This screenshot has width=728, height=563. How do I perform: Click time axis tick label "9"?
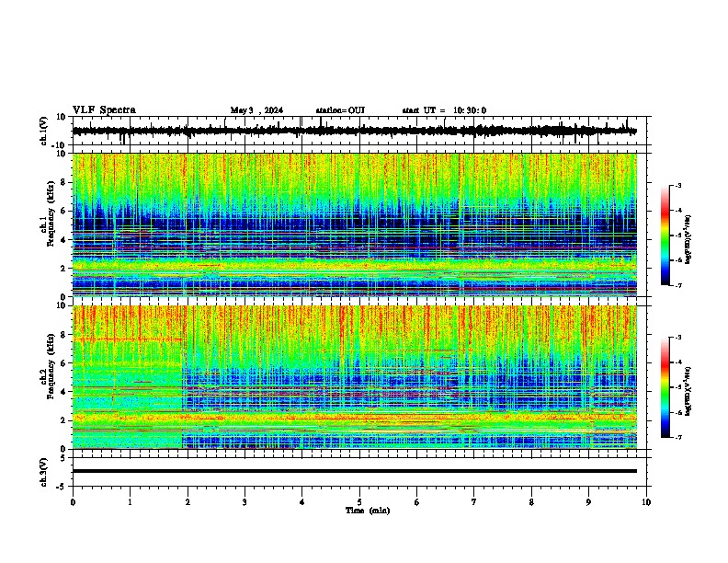(588, 502)
